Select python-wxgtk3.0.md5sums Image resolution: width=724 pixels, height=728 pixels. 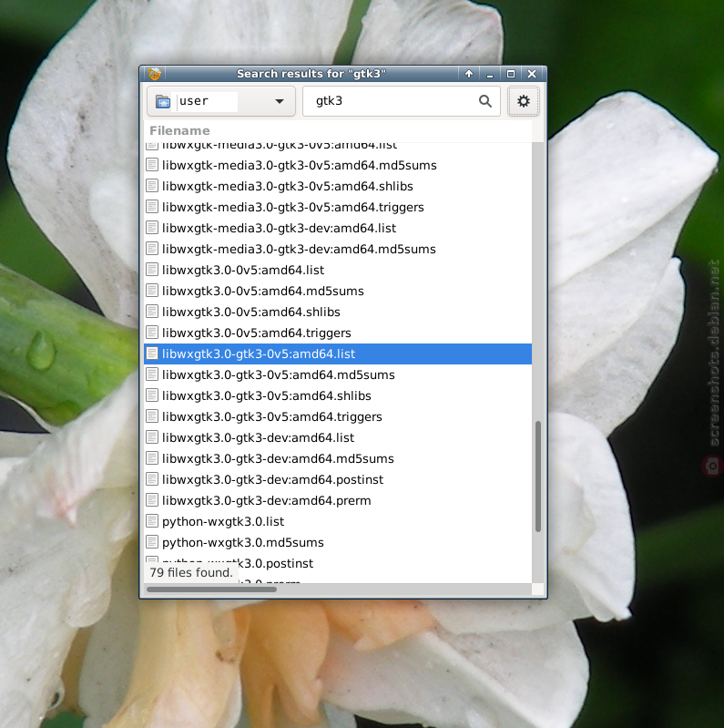click(339, 542)
